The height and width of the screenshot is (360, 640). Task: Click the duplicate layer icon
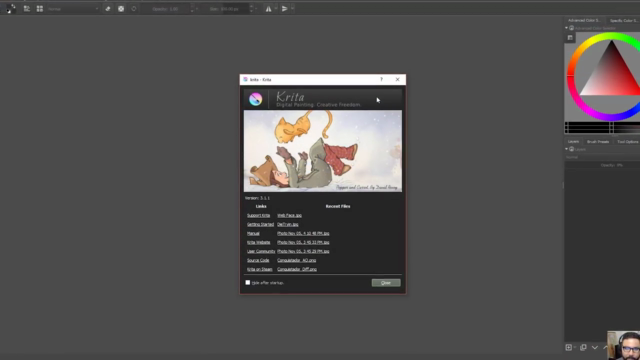click(x=583, y=347)
